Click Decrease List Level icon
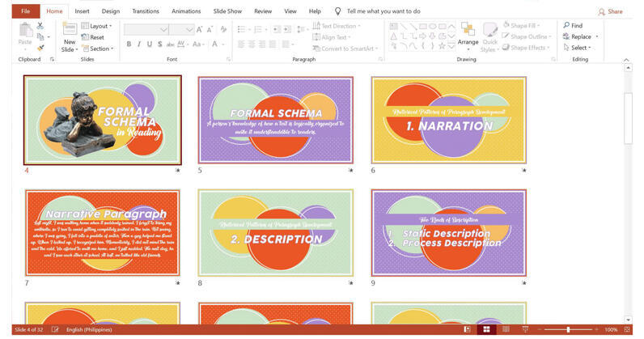The height and width of the screenshot is (339, 644). coord(277,29)
